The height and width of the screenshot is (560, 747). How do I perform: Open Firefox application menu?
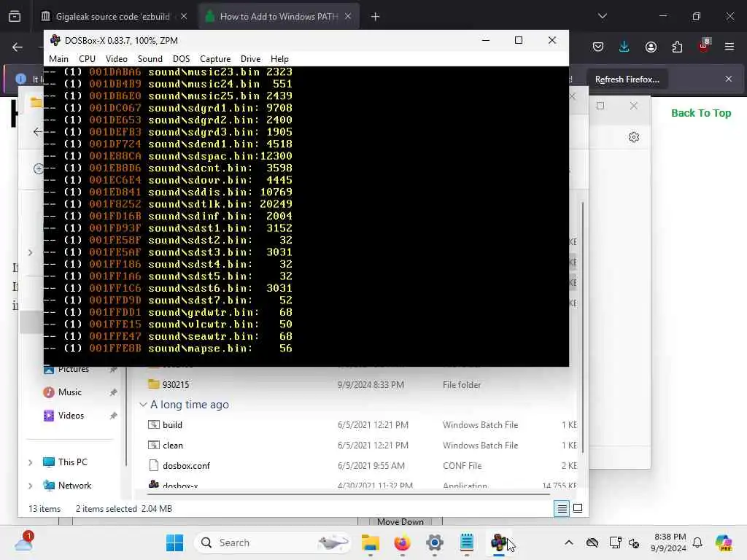[x=729, y=47]
